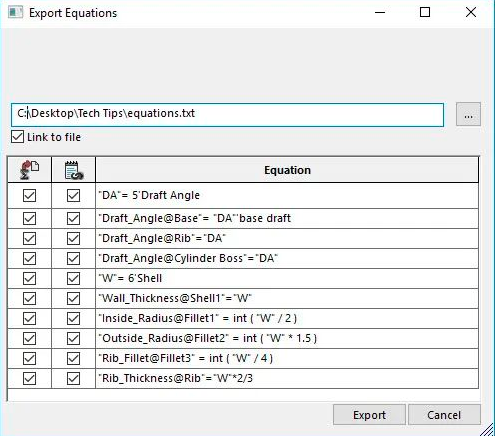The image size is (495, 436).
Task: Click the Cancel button
Action: (x=444, y=415)
